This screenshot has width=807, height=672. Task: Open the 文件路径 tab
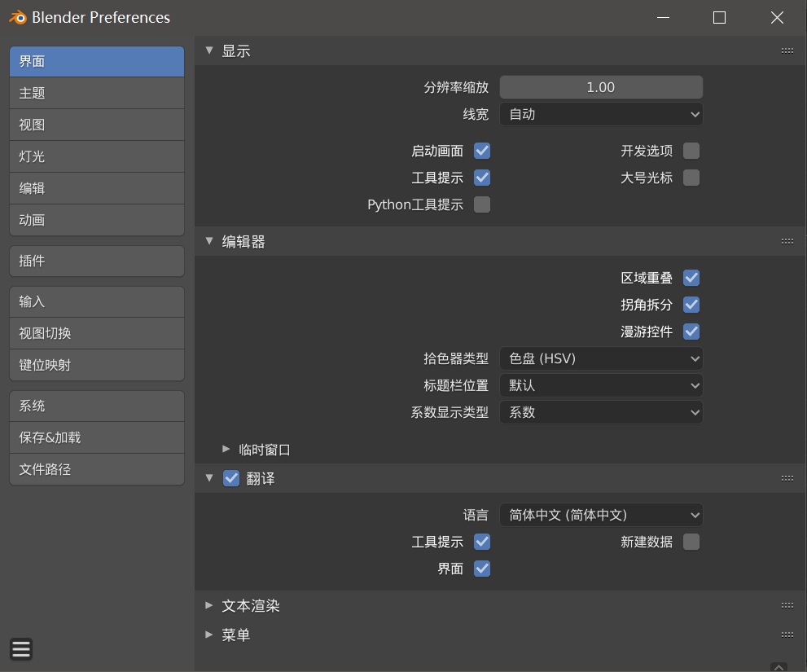click(97, 470)
